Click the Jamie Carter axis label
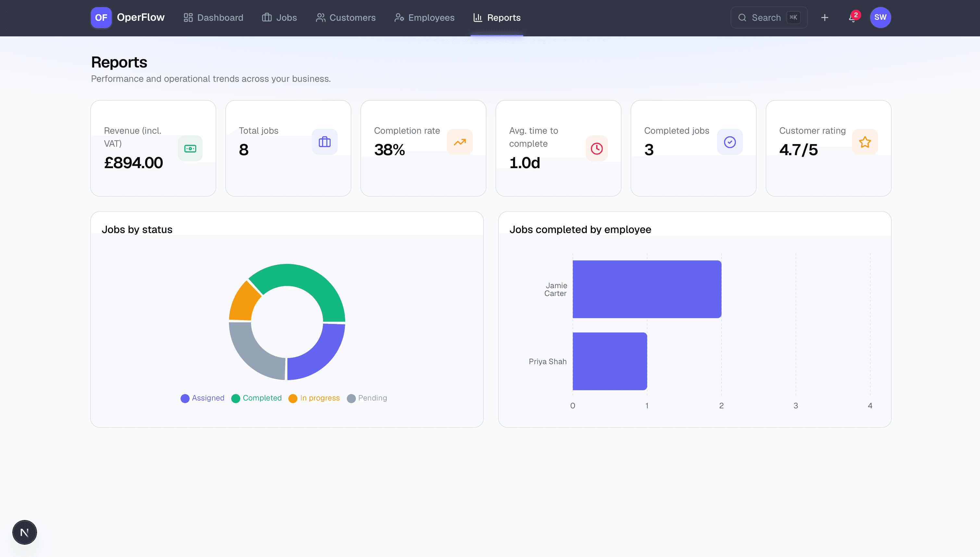 pos(556,290)
